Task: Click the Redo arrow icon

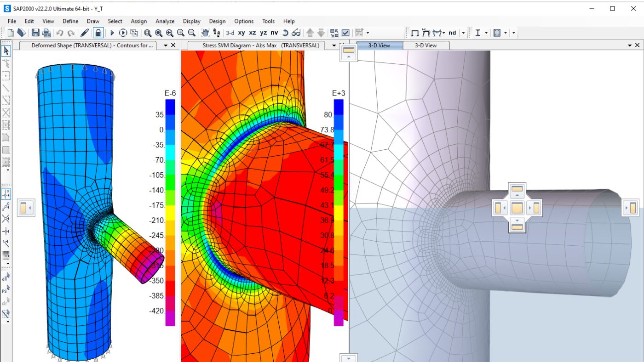Action: [71, 33]
